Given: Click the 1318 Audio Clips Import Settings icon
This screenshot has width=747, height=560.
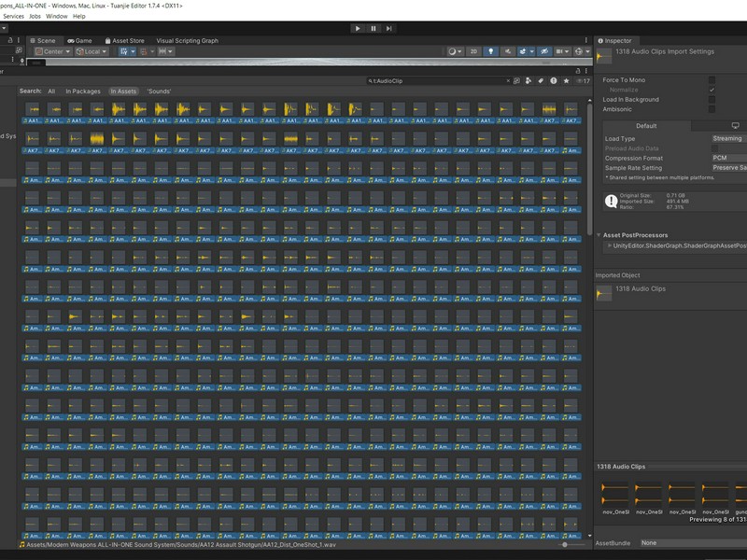Looking at the screenshot, I should coord(604,57).
